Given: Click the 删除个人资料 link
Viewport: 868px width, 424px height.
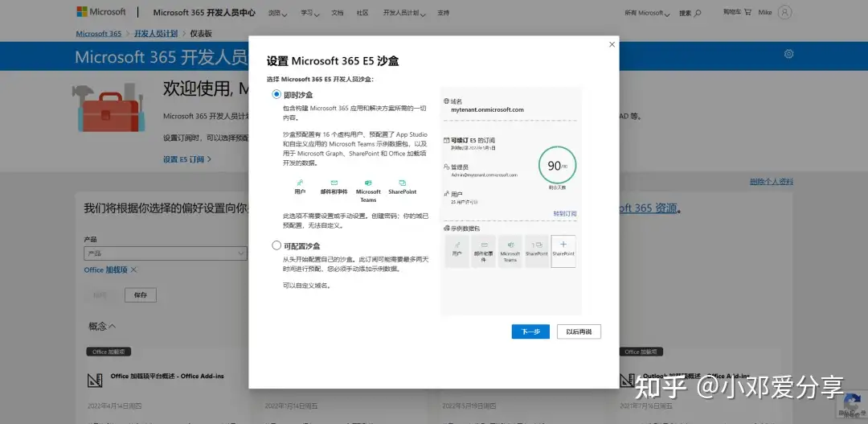Looking at the screenshot, I should 771,181.
